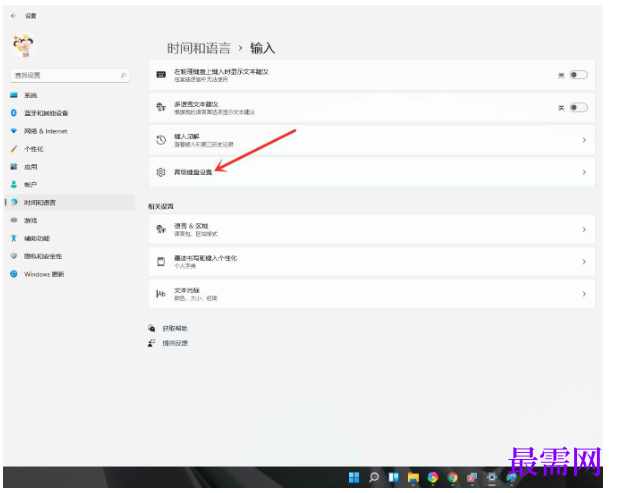Image resolution: width=620 pixels, height=493 pixels.
Task: Click the 多语言文本建议 language icon
Action: 161,107
